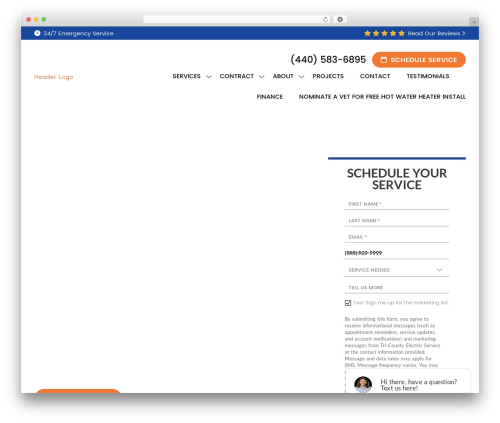Expand the Services dropdown chevron
Screen dimensions: 500x423
click(209, 77)
